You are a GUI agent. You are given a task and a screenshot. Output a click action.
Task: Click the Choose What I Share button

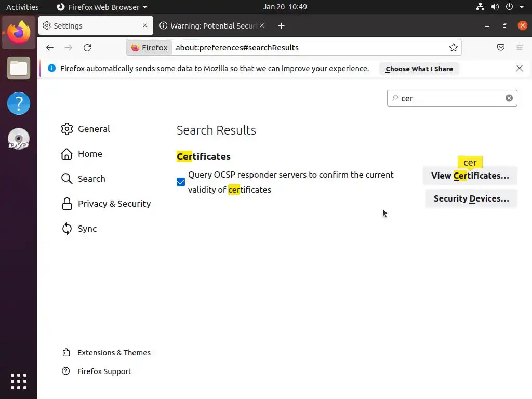(x=419, y=69)
